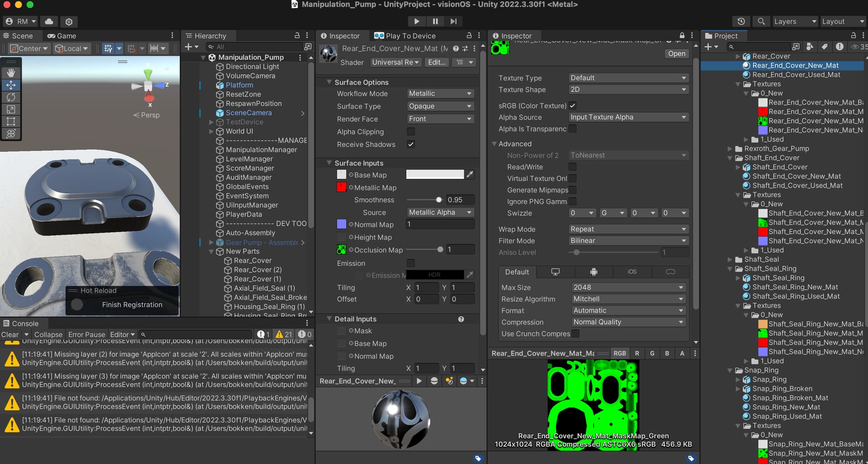Image resolution: width=868 pixels, height=464 pixels.
Task: Click the Step frame button
Action: (x=453, y=21)
